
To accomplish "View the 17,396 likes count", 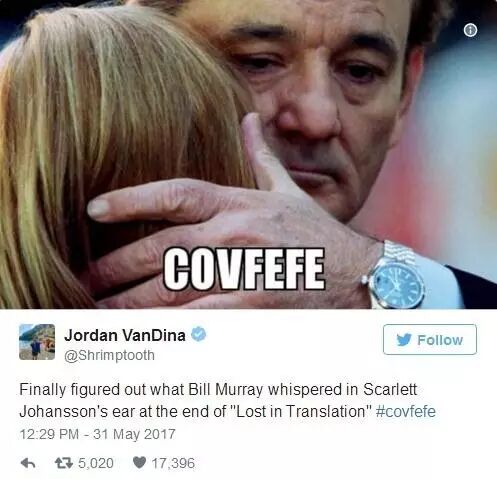I will [173, 463].
